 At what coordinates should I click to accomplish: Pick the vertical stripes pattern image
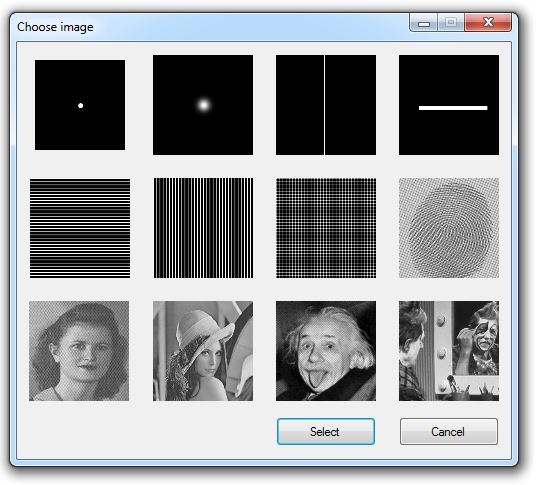pyautogui.click(x=203, y=228)
